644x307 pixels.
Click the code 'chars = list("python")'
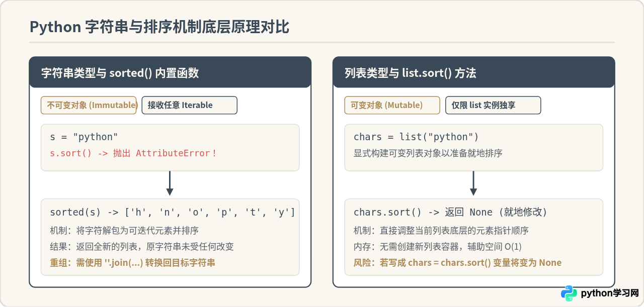click(x=416, y=137)
